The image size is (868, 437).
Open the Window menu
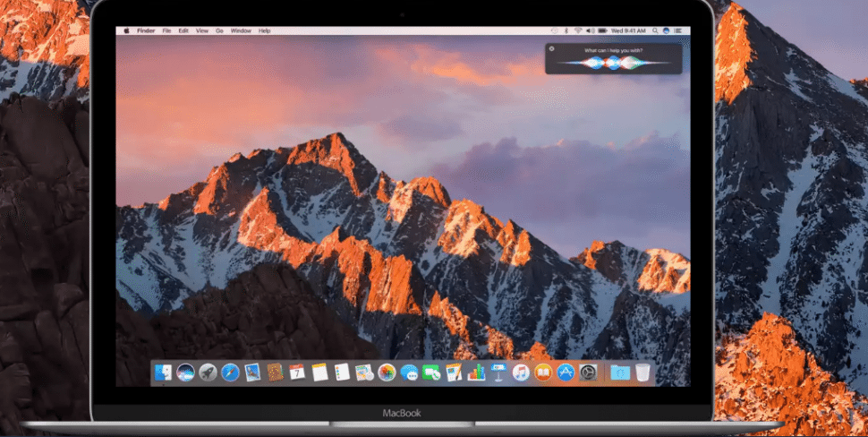pyautogui.click(x=241, y=31)
